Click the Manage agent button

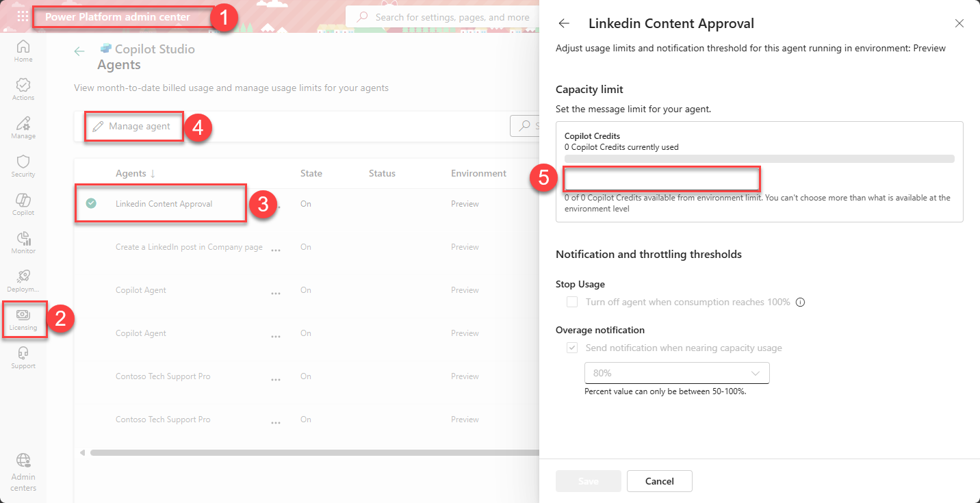[x=133, y=126]
